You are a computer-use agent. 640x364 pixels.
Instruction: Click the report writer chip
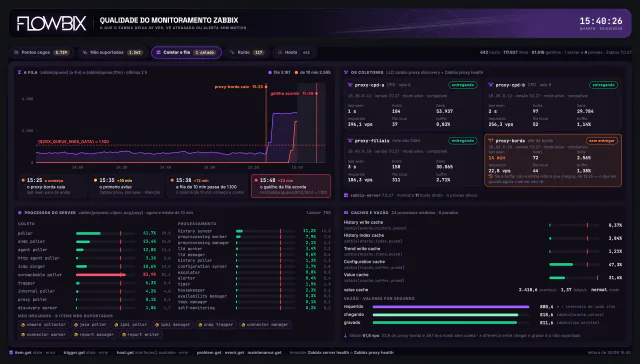[x=141, y=335]
